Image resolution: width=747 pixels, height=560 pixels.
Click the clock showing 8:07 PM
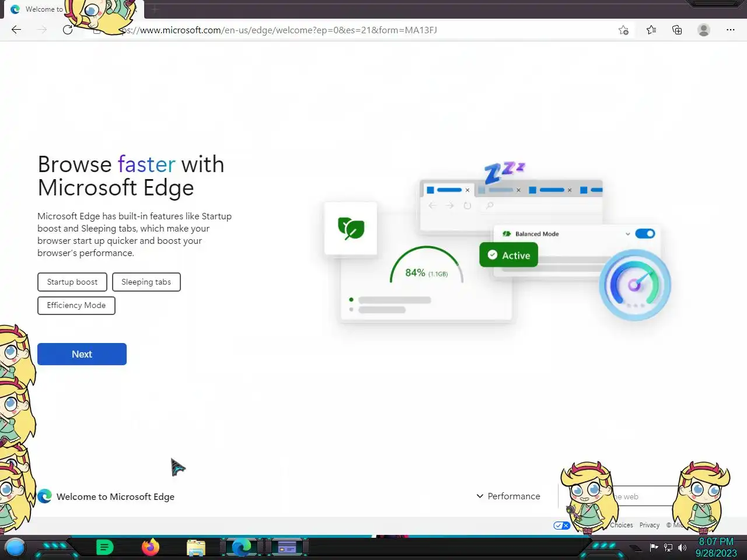716,547
